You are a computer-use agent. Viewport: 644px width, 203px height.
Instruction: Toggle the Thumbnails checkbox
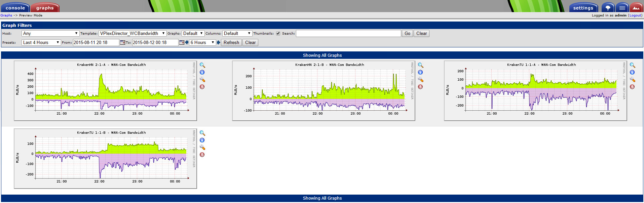coord(278,34)
